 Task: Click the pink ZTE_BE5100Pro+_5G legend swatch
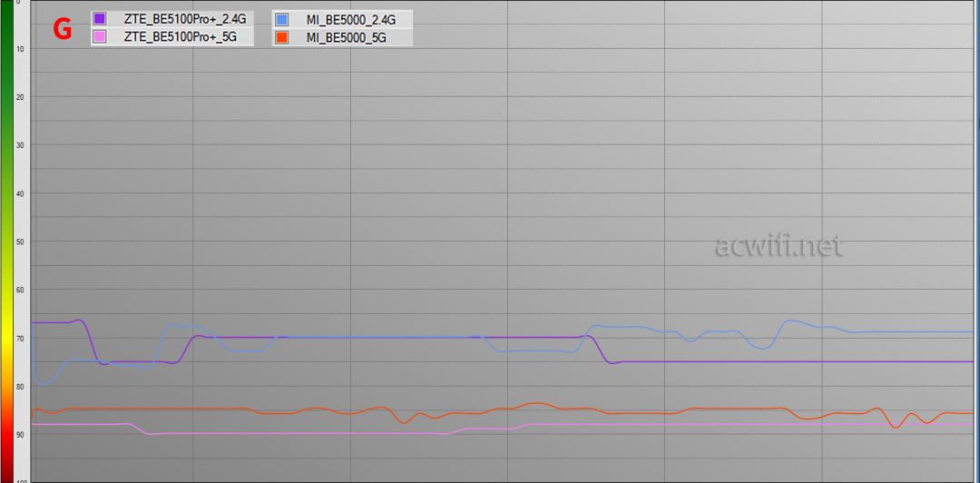[x=100, y=37]
